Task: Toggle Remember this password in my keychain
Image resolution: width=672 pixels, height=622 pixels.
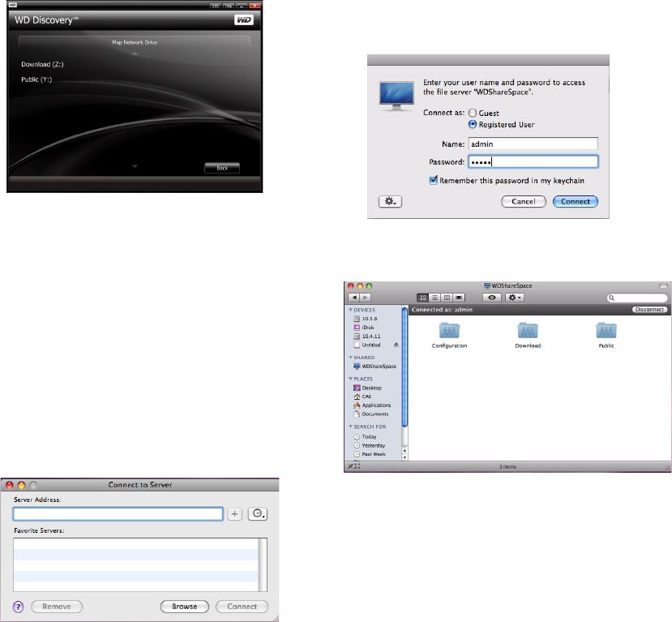Action: point(434,180)
